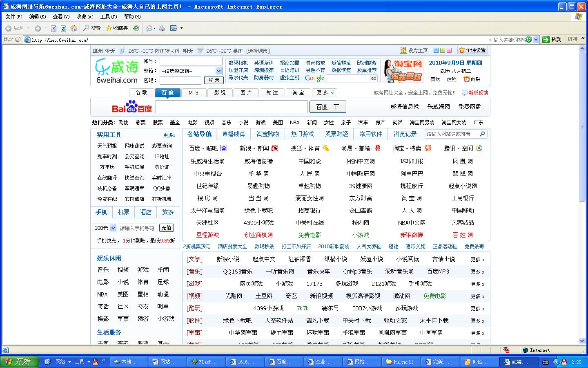
Task: Select the green skin color swatch
Action: (x=442, y=50)
